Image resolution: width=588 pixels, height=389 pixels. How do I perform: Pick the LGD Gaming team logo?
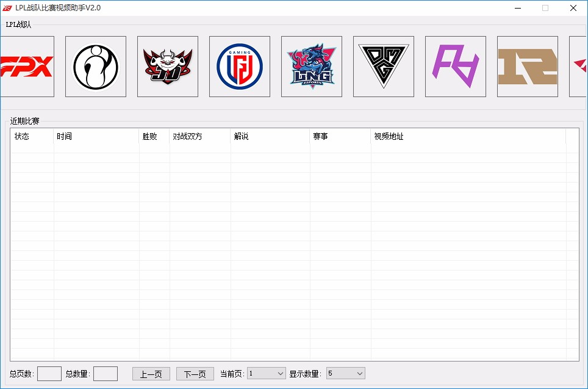coord(240,67)
